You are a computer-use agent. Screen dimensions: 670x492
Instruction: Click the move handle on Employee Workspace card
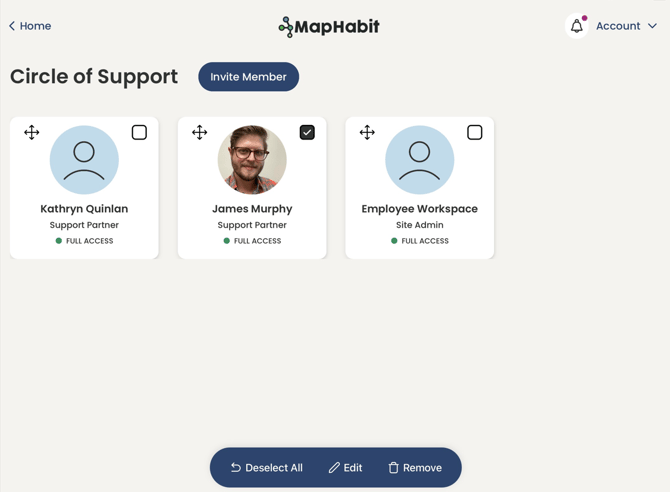(367, 132)
